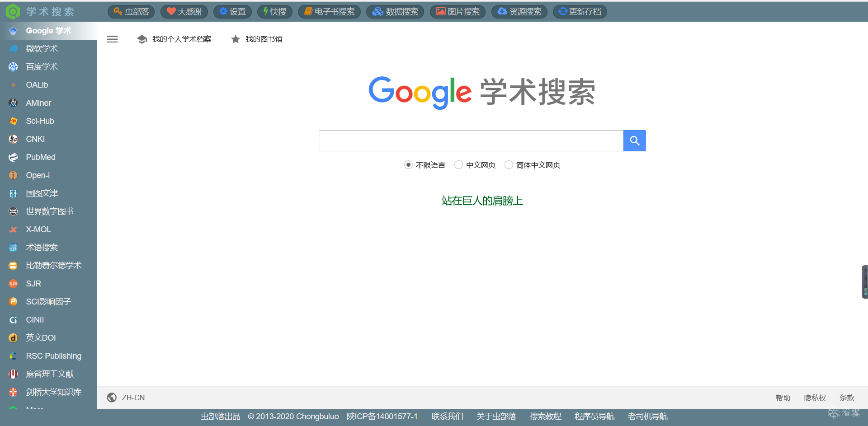
Task: Click the 世界数字图书 globe icon
Action: click(13, 211)
